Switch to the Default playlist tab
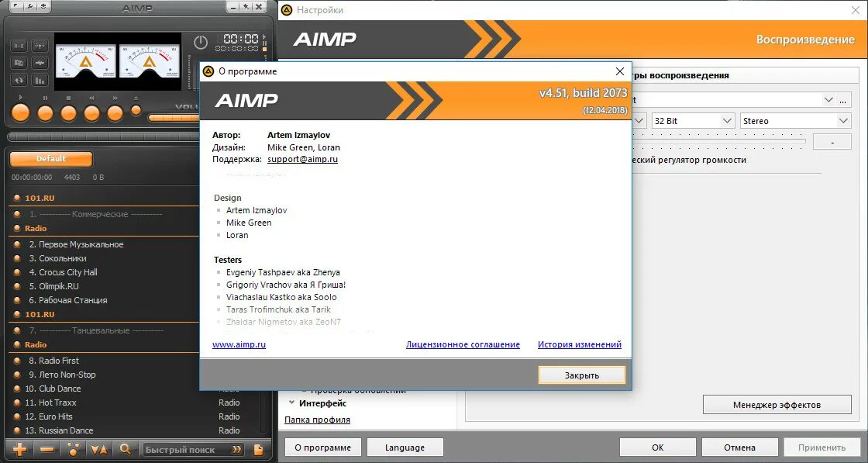This screenshot has height=463, width=868. tap(51, 159)
